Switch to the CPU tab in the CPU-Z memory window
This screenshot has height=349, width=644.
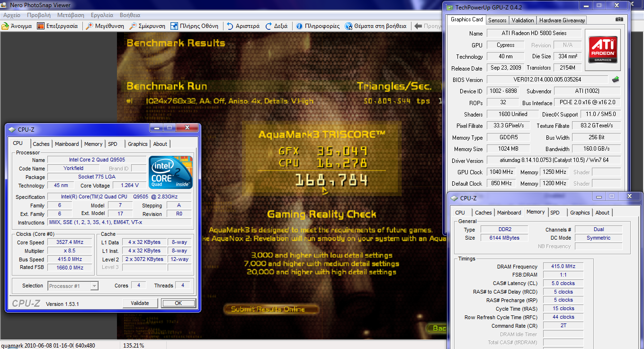[460, 213]
